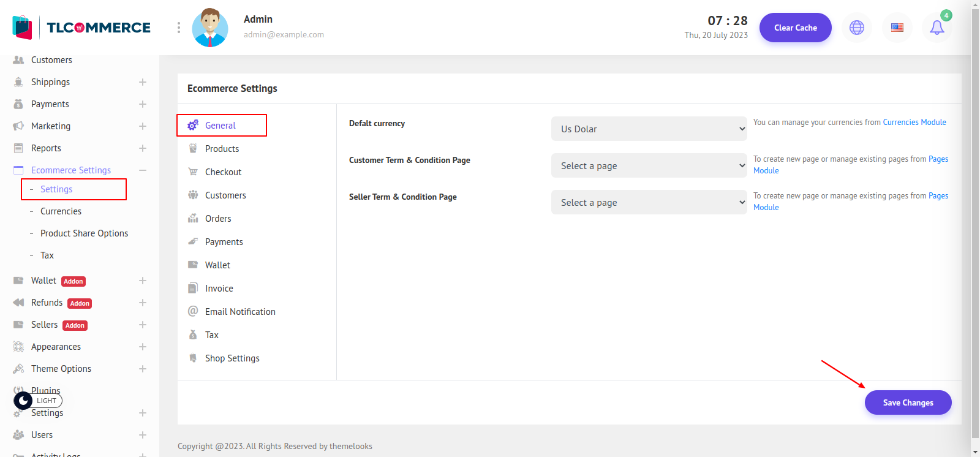The width and height of the screenshot is (980, 457).
Task: Click the Shop Settings icon
Action: click(x=193, y=358)
